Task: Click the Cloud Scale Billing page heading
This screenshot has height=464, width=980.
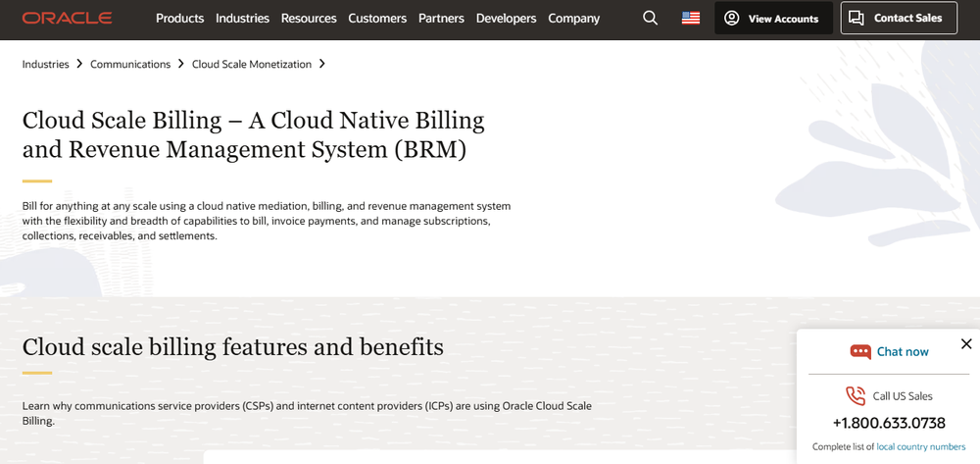Action: click(253, 135)
